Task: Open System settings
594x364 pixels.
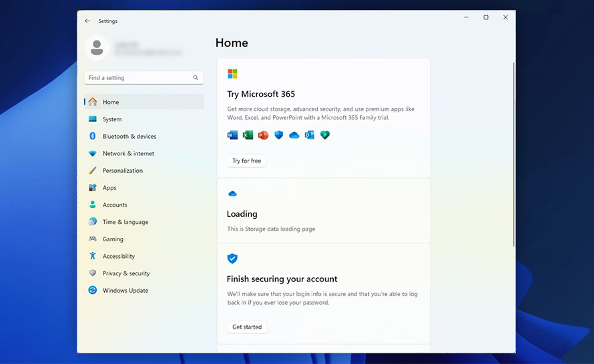Action: [x=144, y=119]
